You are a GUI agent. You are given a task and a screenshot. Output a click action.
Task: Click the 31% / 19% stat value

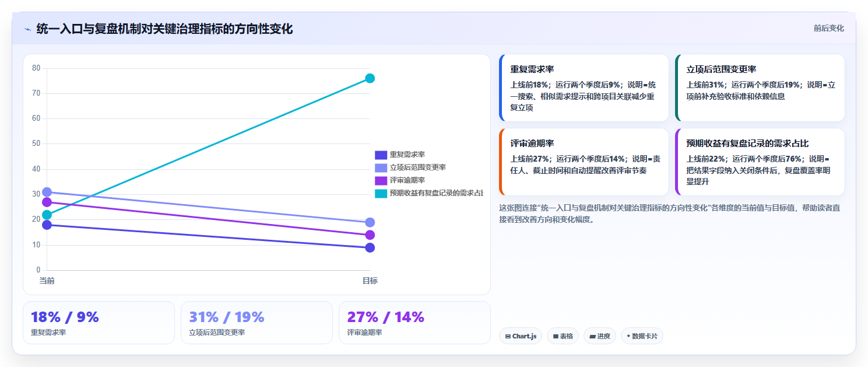pos(227,317)
